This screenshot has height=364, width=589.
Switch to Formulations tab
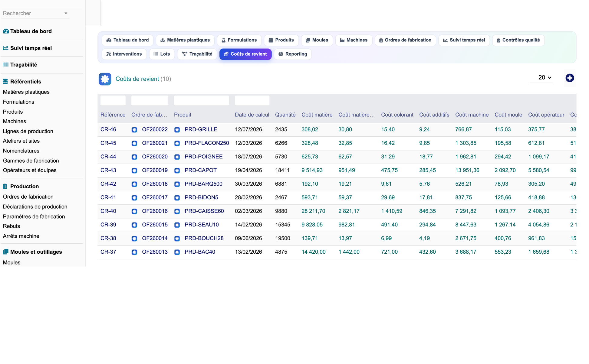(239, 40)
